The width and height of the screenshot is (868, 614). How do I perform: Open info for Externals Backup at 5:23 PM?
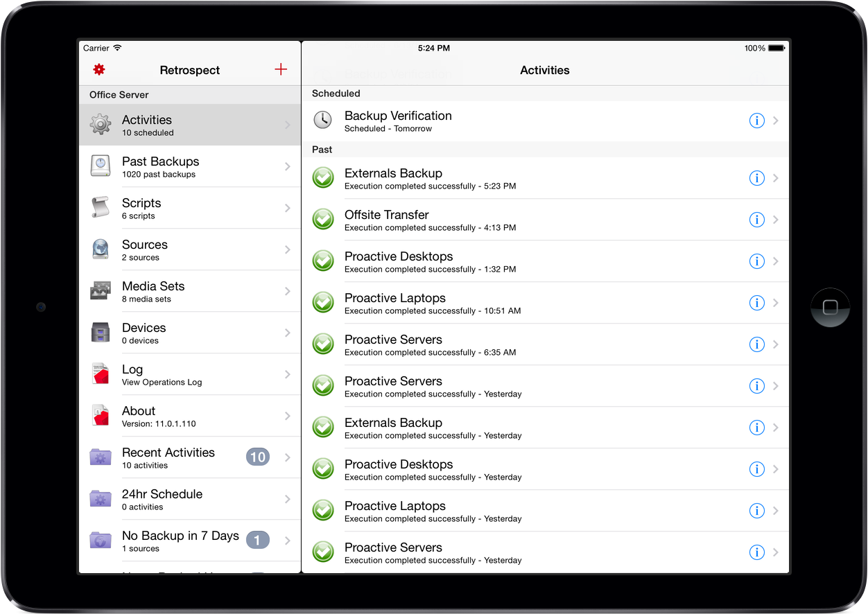click(756, 178)
